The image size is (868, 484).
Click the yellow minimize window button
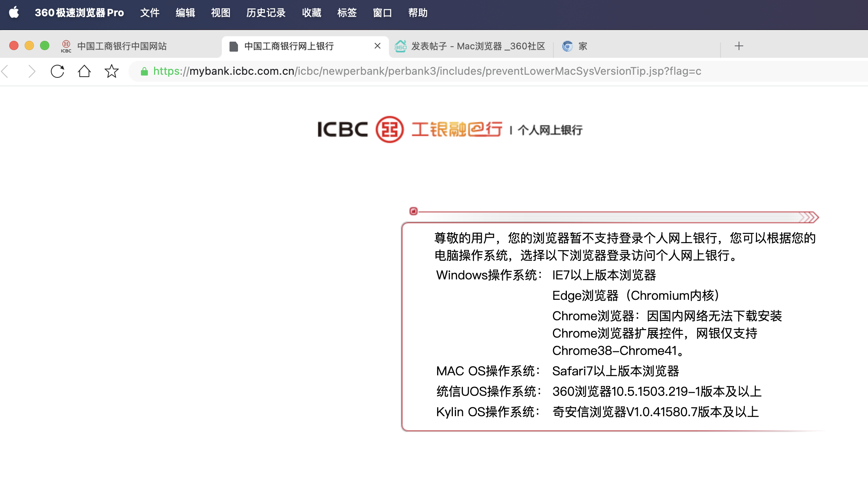29,45
